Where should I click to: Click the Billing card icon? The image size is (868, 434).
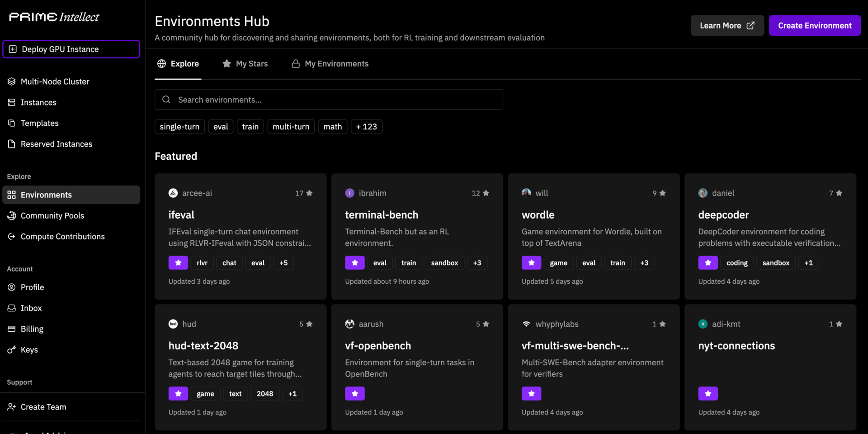click(12, 329)
